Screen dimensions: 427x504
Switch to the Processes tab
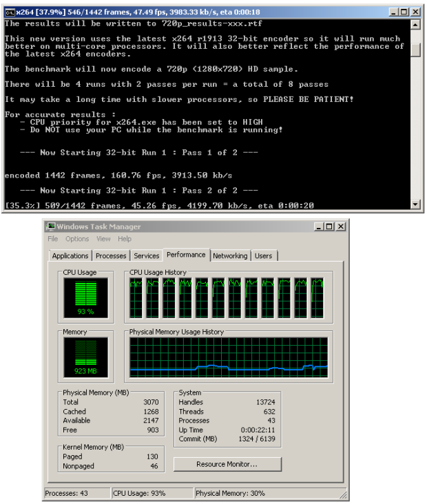click(111, 256)
